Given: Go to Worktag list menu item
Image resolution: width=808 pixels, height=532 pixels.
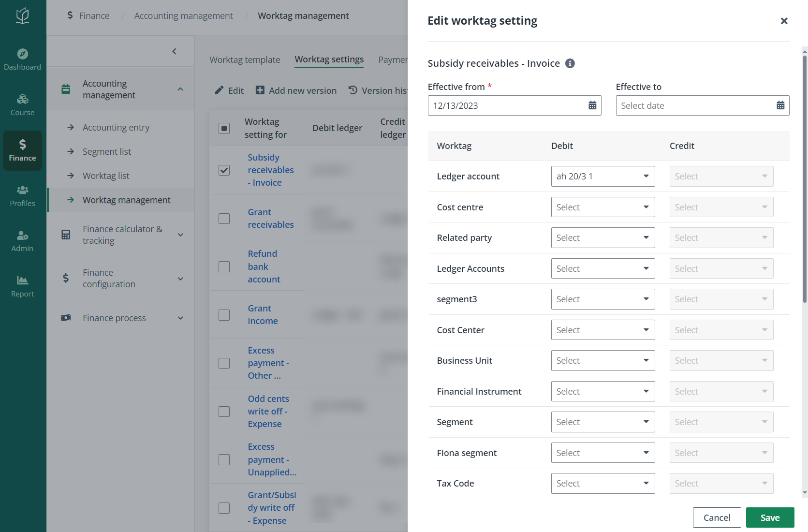Looking at the screenshot, I should pos(106,176).
